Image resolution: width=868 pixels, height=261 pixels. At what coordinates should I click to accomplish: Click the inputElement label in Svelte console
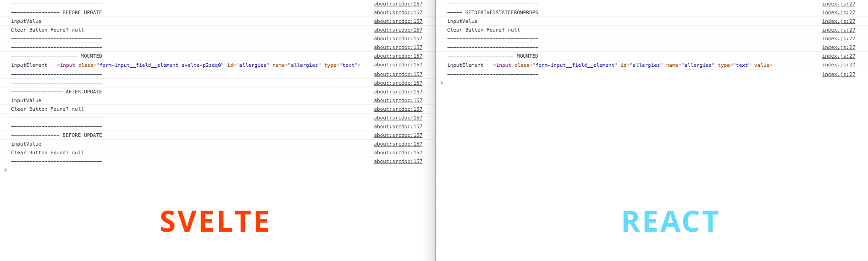click(x=29, y=65)
